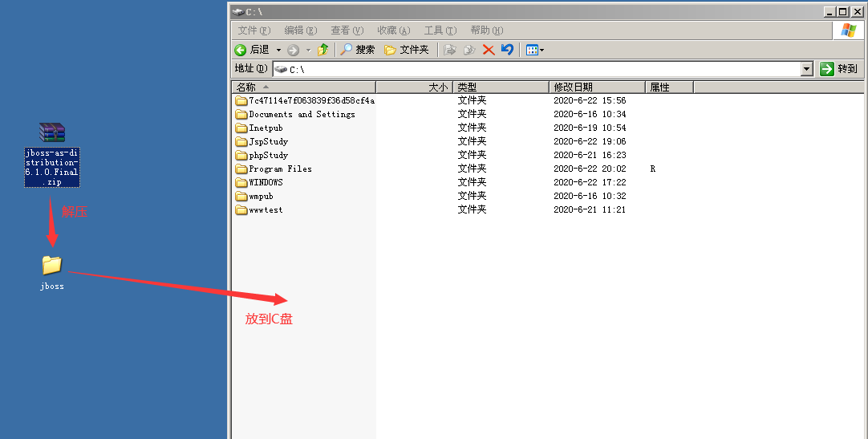Viewport: 868px width, 439px height.
Task: Click the "R" attribute of Program Files
Action: (x=653, y=169)
